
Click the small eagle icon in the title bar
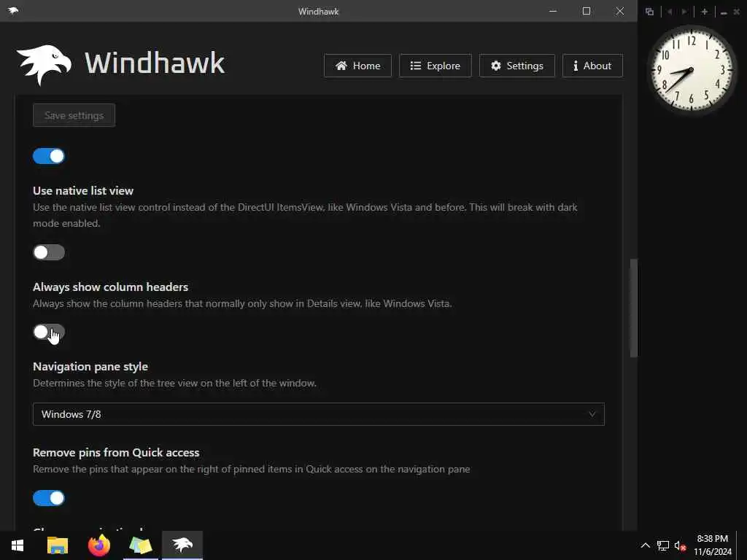13,10
